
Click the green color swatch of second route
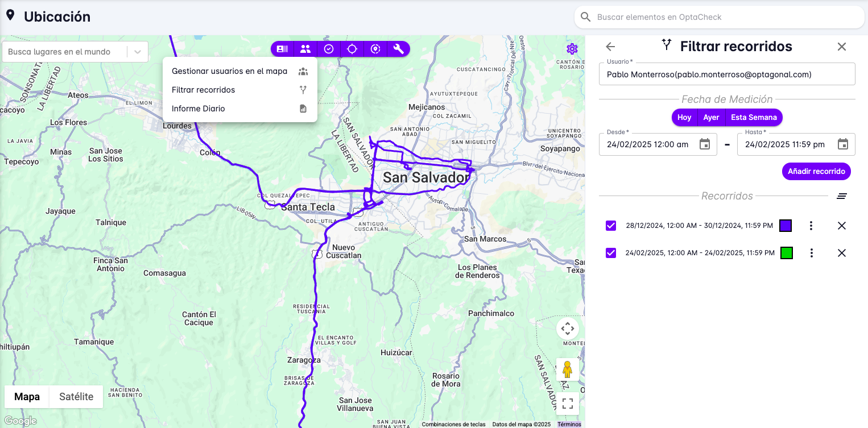click(x=787, y=253)
